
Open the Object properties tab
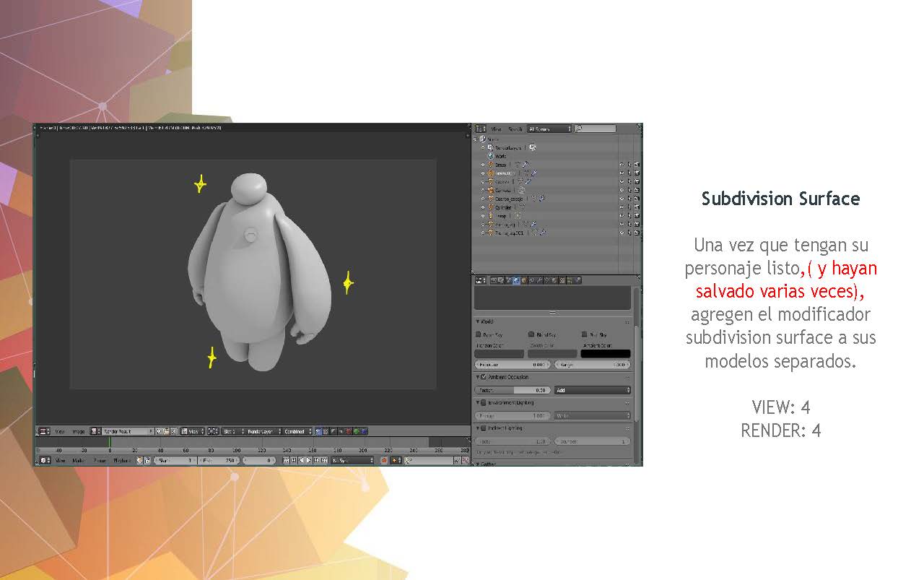(x=524, y=280)
